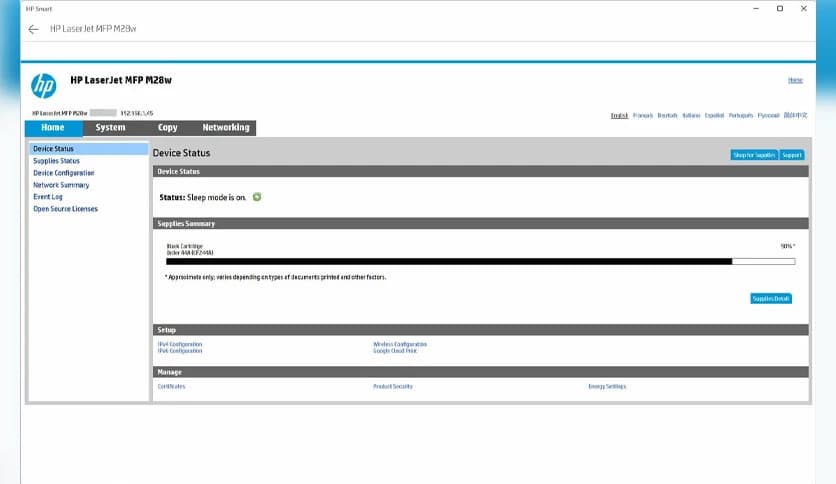This screenshot has width=836, height=484.
Task: Open the Copy tab
Action: click(167, 127)
